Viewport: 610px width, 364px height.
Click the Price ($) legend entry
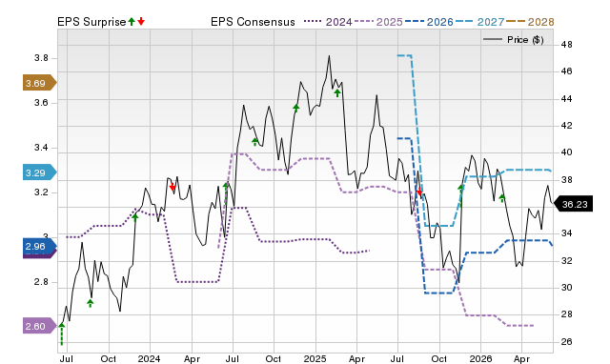tap(514, 40)
